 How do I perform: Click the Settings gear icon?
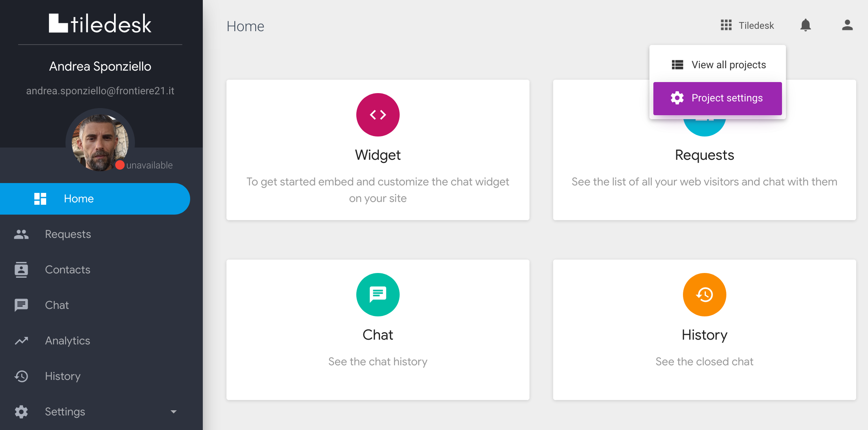[21, 411]
